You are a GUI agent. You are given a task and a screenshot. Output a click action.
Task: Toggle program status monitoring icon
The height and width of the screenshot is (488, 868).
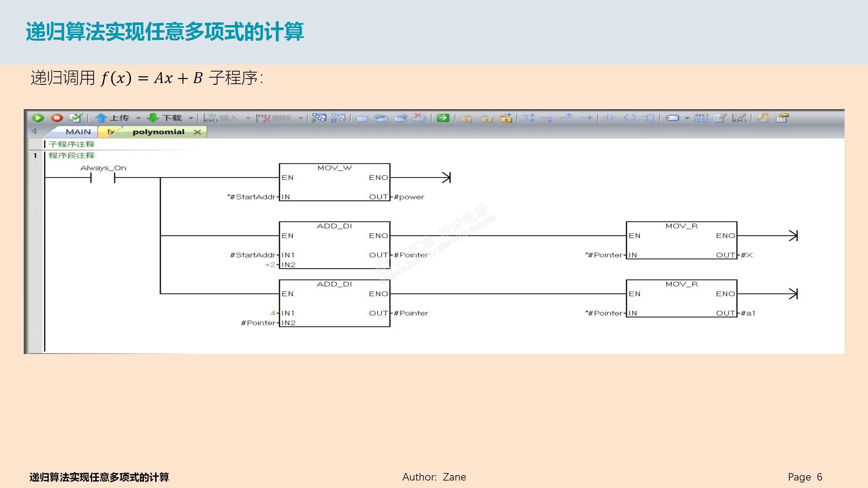click(x=319, y=118)
